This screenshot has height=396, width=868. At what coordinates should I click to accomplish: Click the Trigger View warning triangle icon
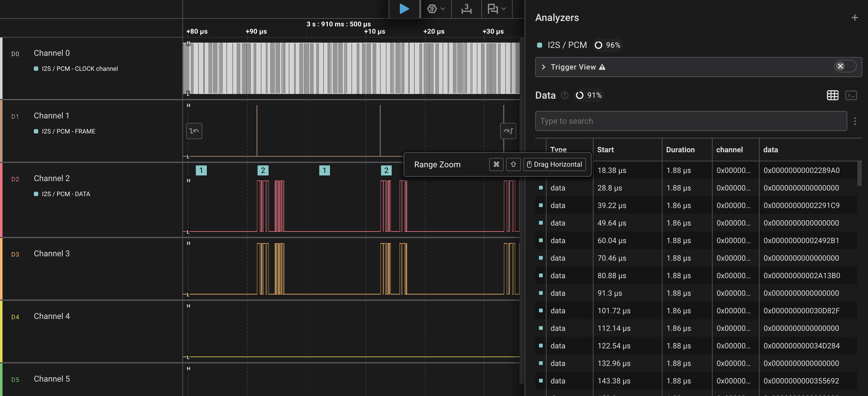coord(602,67)
